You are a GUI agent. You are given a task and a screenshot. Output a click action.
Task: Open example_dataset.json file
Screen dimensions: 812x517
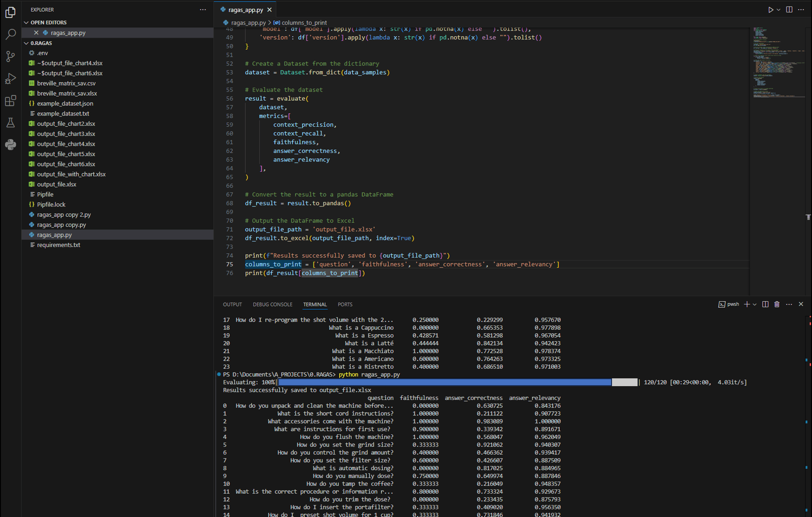click(118, 103)
